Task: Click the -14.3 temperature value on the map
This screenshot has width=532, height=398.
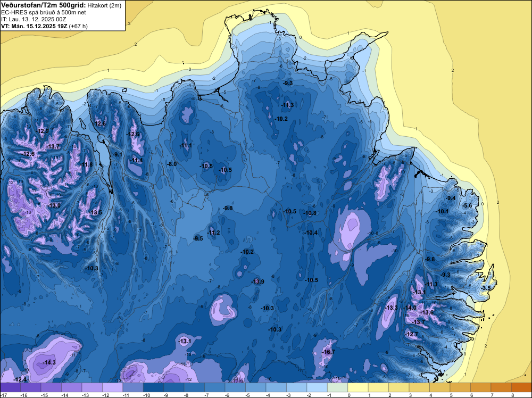Action: click(x=49, y=363)
